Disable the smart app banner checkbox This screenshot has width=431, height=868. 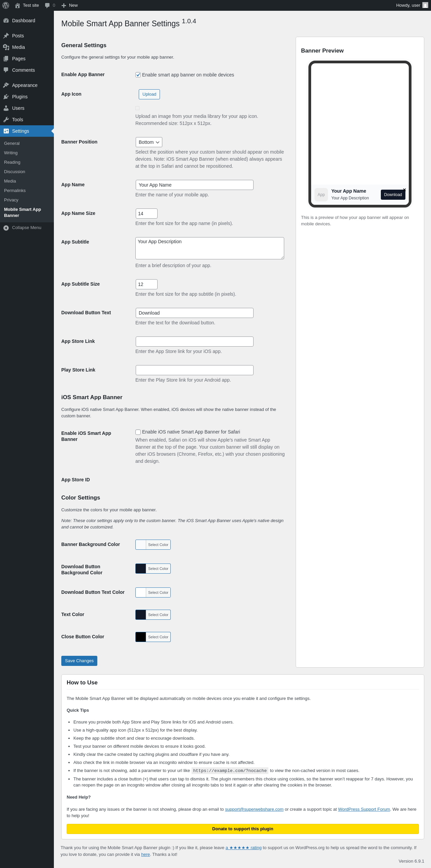pos(138,75)
